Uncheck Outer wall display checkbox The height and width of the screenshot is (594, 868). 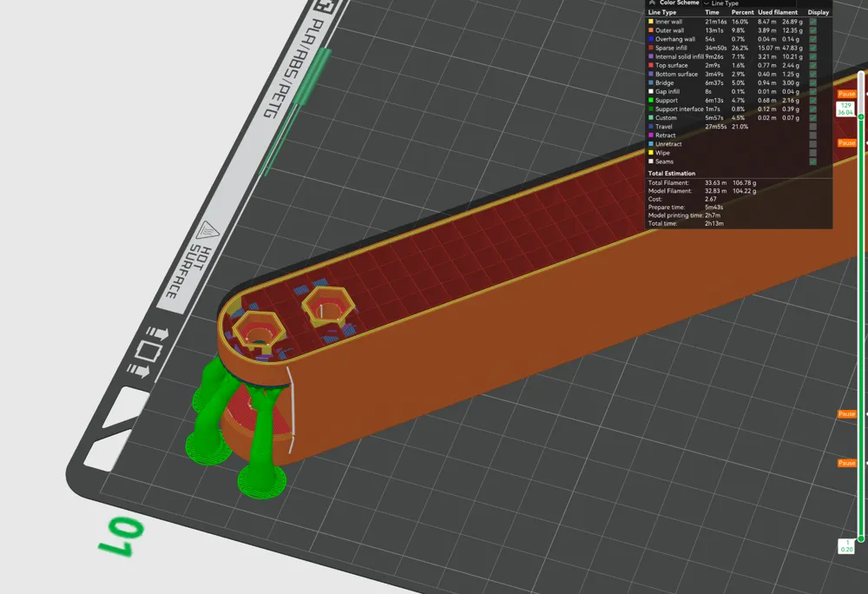tap(812, 30)
